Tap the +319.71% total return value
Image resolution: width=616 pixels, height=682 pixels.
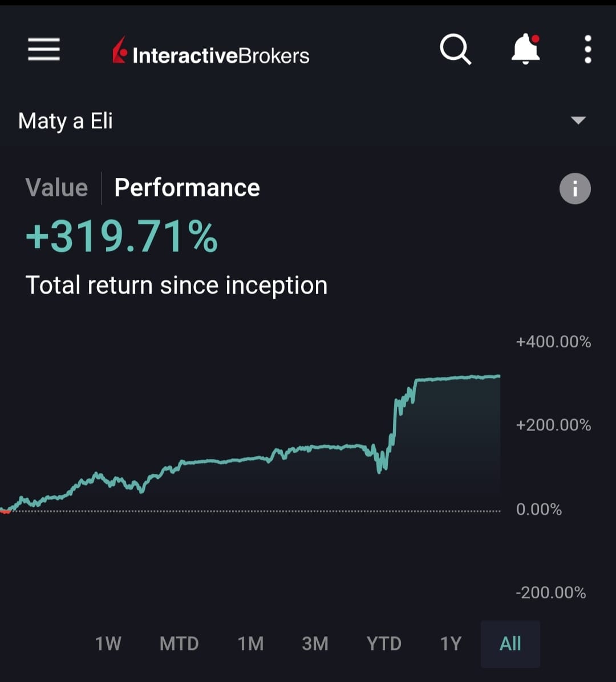click(122, 237)
